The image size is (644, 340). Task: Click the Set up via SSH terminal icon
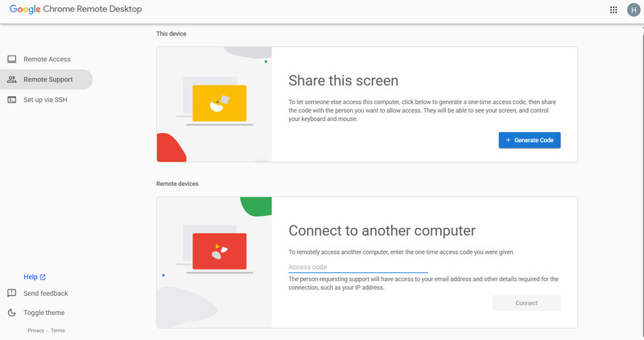[x=12, y=99]
